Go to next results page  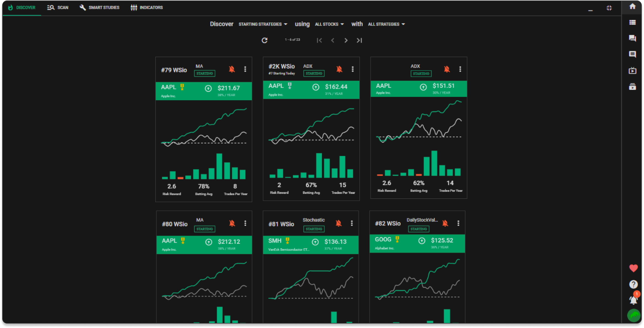[346, 40]
